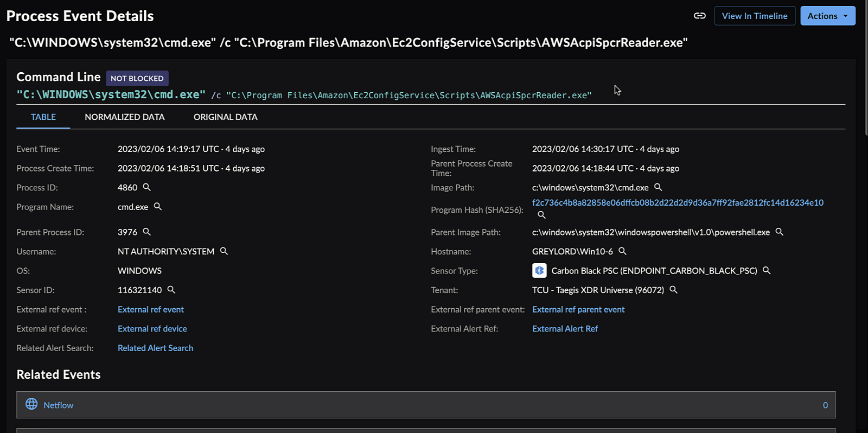Click the Carbon Black sensor logo icon
Screen dimensions: 868x433
pyautogui.click(x=539, y=270)
